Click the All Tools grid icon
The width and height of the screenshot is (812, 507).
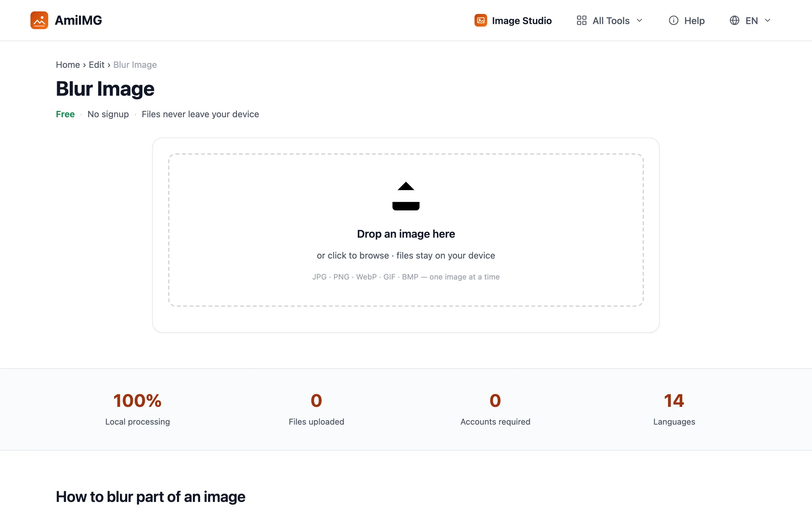pos(581,21)
